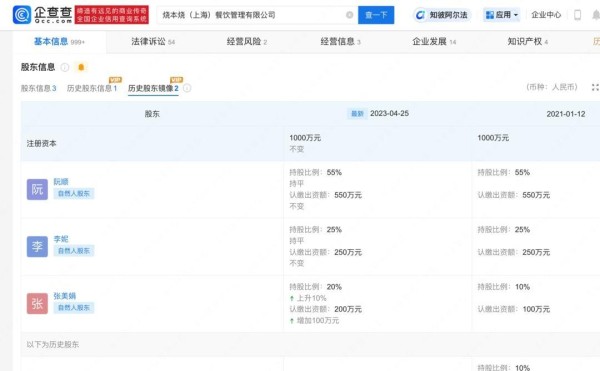Open shareholder 张美娟 profile link
This screenshot has height=371, width=600.
(x=65, y=296)
